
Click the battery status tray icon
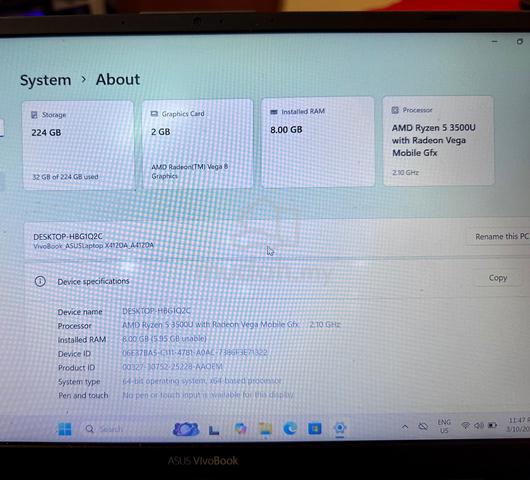(492, 425)
